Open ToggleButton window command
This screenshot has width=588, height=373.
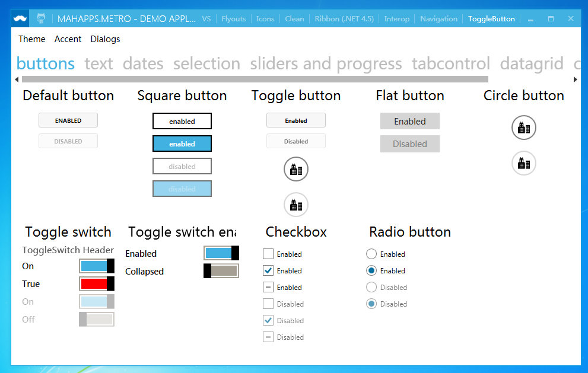(x=491, y=19)
